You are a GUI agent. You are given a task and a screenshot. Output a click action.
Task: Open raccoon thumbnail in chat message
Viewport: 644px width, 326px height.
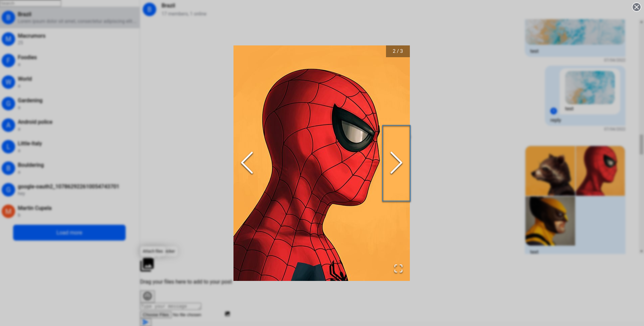[550, 171]
